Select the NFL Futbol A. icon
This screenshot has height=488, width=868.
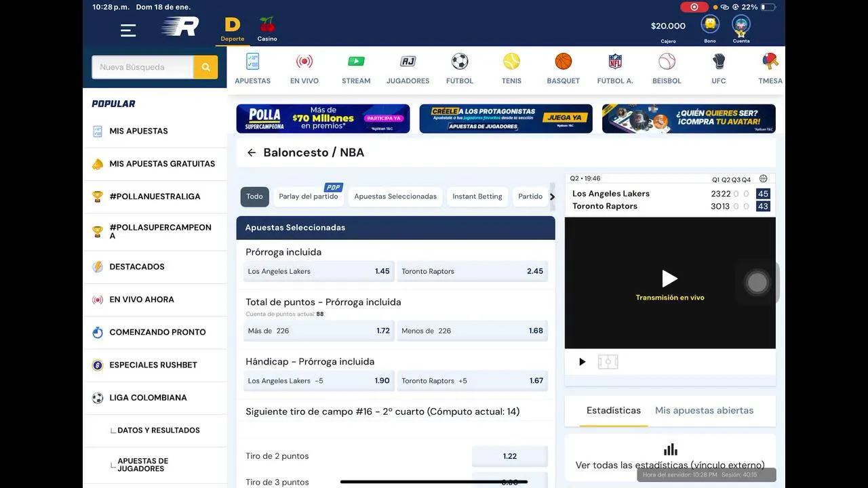(615, 62)
